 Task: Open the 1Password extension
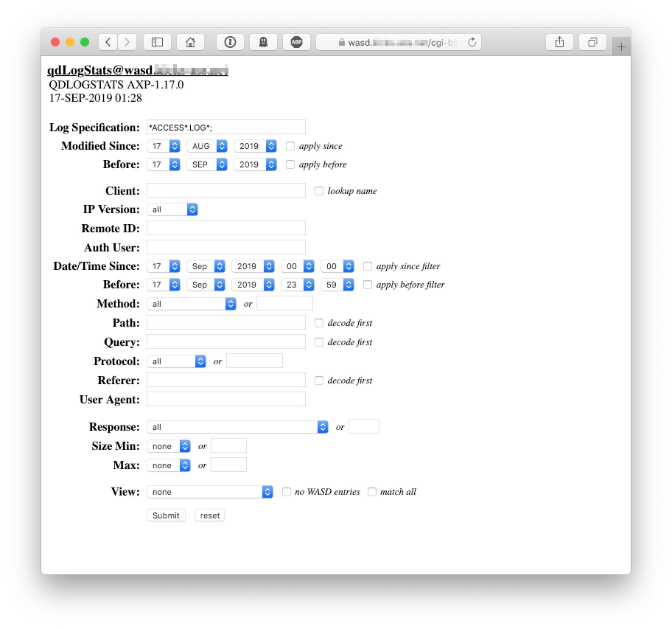pos(230,42)
